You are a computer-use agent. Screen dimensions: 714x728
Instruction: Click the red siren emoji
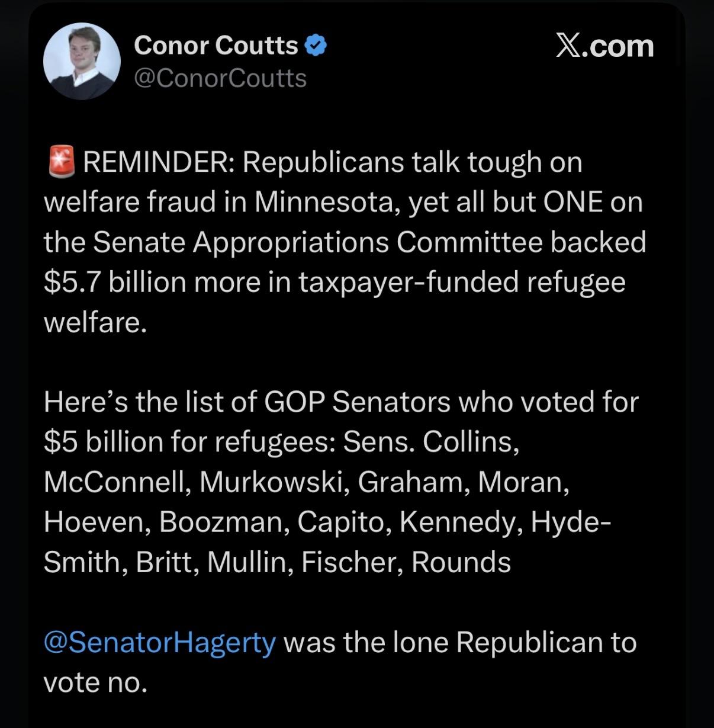(x=61, y=162)
